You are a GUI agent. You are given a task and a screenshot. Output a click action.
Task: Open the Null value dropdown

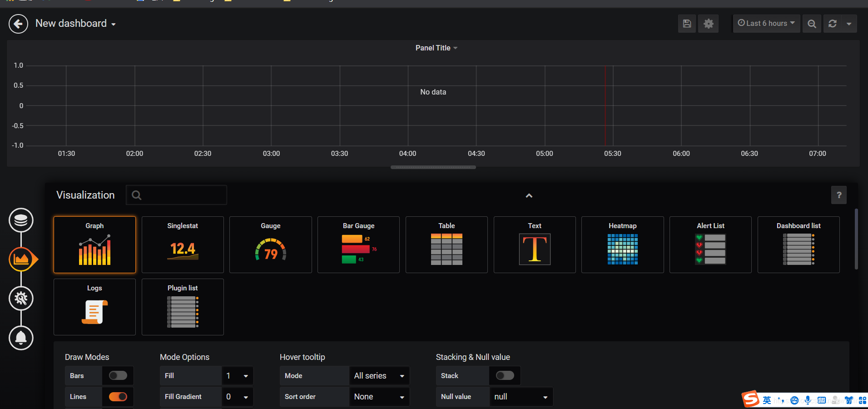pyautogui.click(x=521, y=397)
